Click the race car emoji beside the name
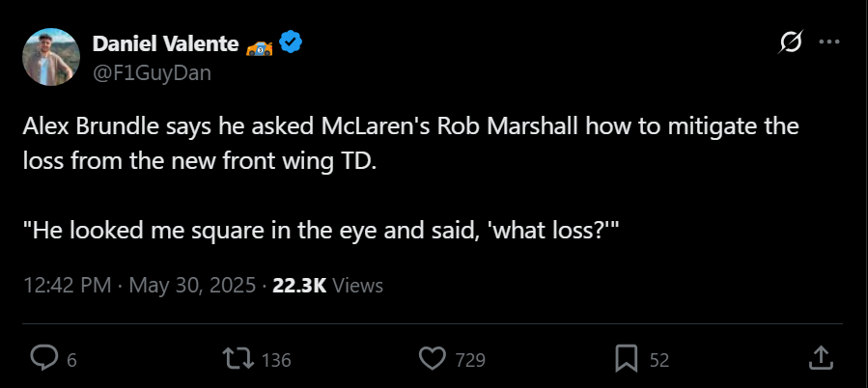This screenshot has height=388, width=868. [261, 43]
